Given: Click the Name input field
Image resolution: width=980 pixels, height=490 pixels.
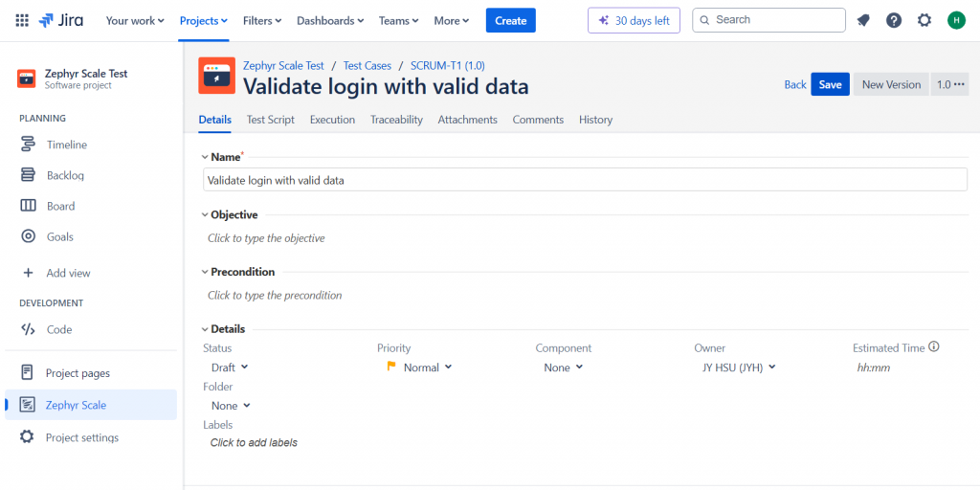Looking at the screenshot, I should pyautogui.click(x=586, y=180).
